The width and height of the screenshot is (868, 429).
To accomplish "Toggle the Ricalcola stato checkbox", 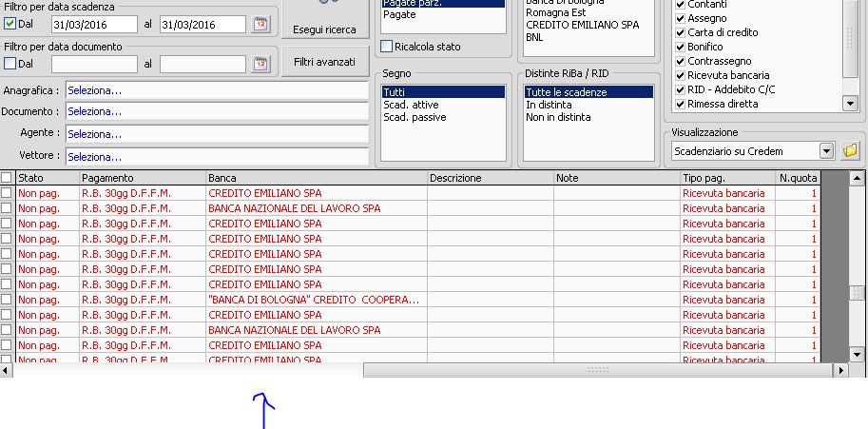I will click(x=387, y=47).
